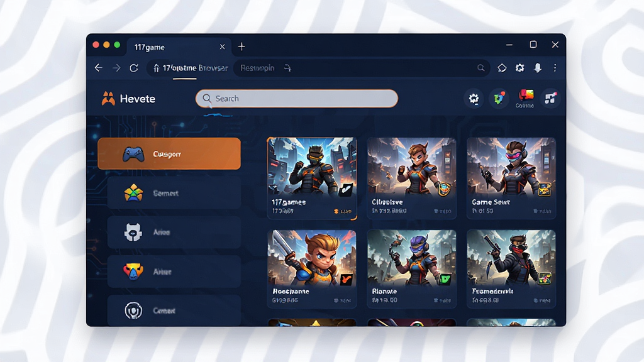The image size is (644, 362).
Task: Close the 117game tab
Action: [x=222, y=47]
